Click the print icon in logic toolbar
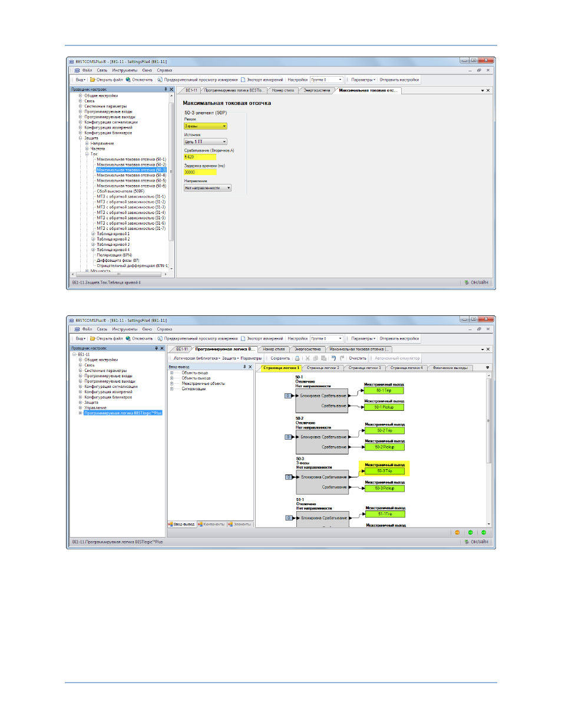The height and width of the screenshot is (728, 562). [x=297, y=358]
